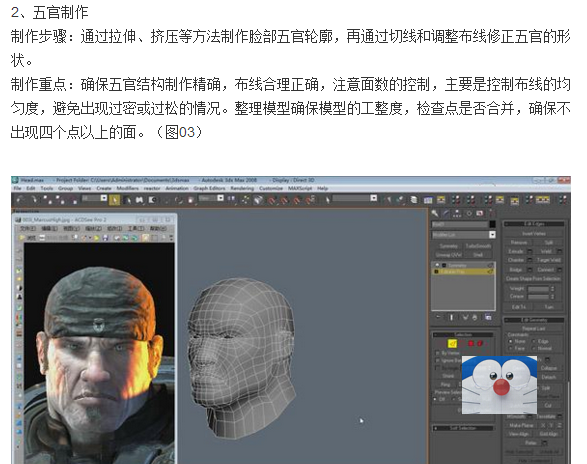587x464 pixels.
Task: Click the TurboSmooth modifier button
Action: (x=478, y=246)
